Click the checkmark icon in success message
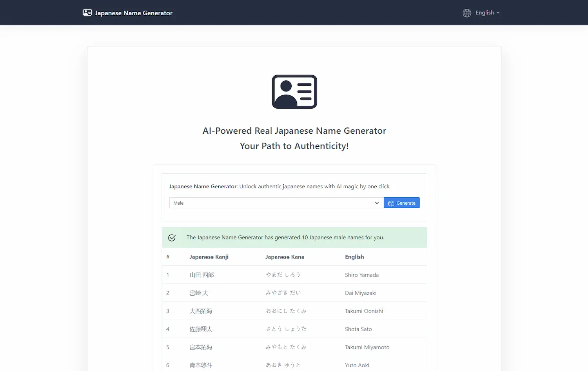This screenshot has width=588, height=371. (172, 237)
